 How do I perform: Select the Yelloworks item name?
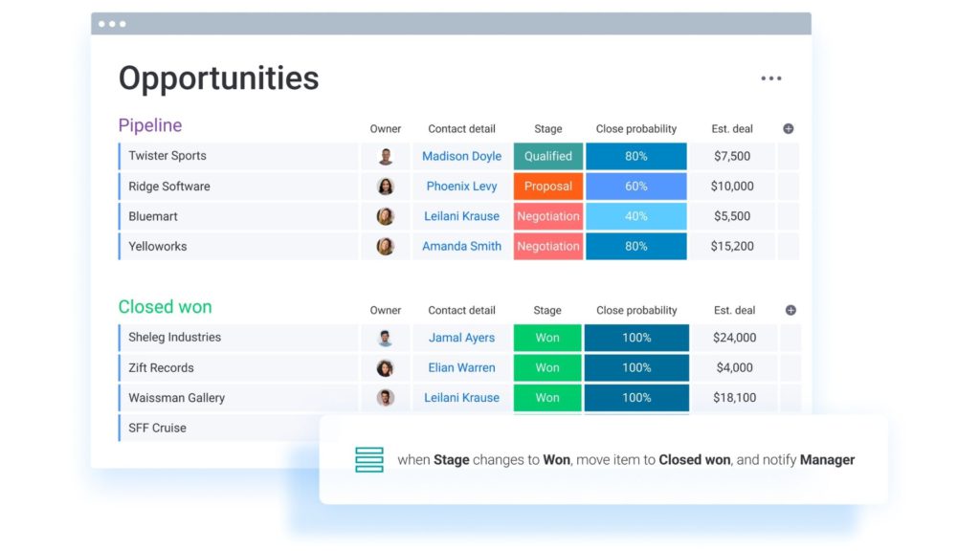(158, 246)
